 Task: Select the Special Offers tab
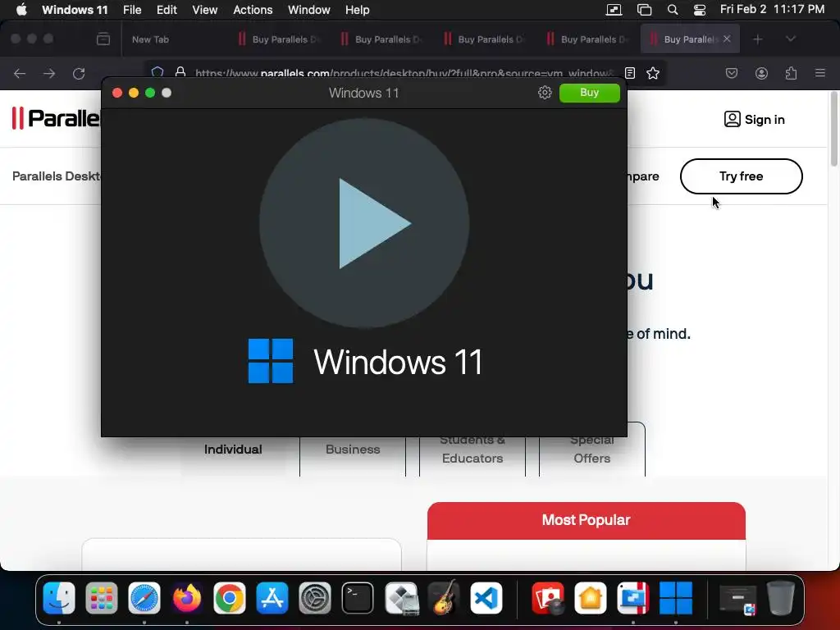click(592, 450)
